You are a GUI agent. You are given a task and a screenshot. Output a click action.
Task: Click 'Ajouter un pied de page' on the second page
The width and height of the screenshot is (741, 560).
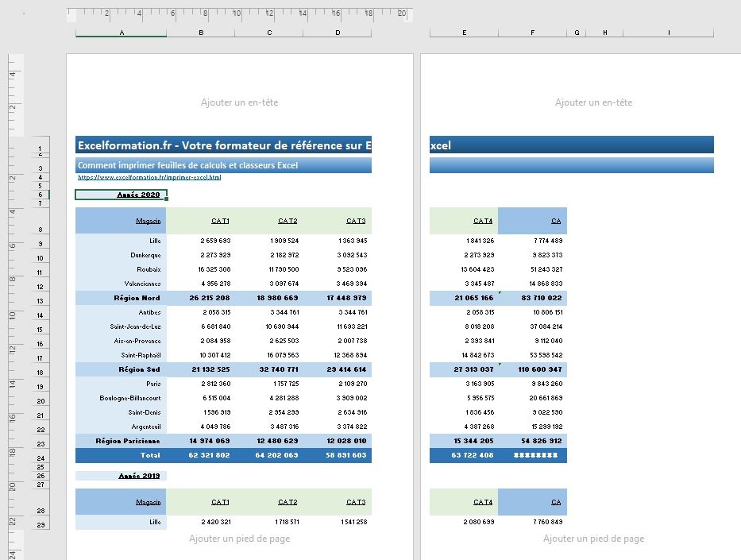point(593,539)
